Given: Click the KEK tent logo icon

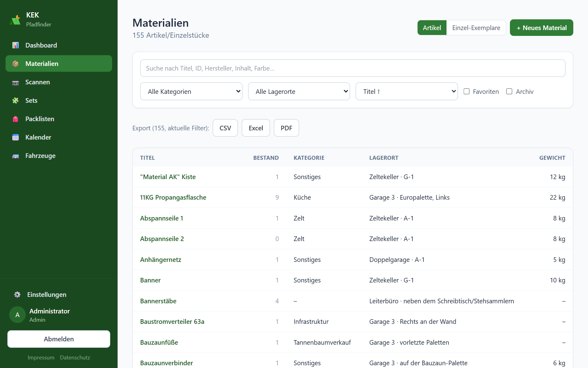Looking at the screenshot, I should point(15,20).
